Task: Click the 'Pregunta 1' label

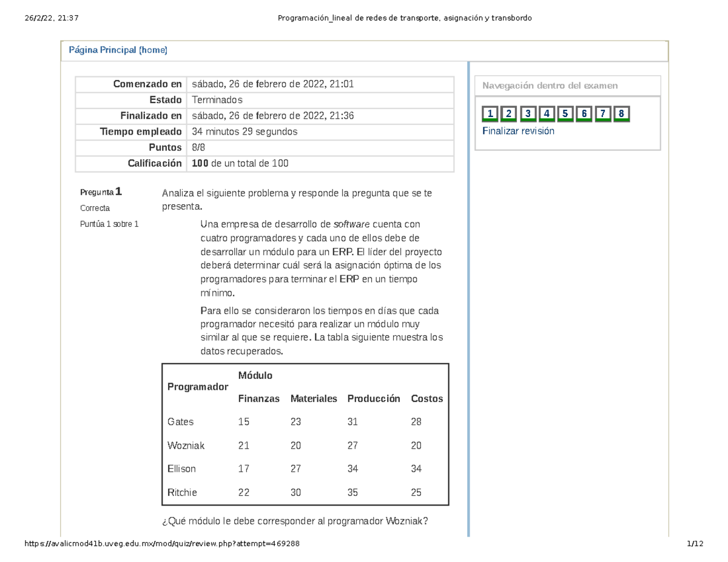Action: (101, 192)
